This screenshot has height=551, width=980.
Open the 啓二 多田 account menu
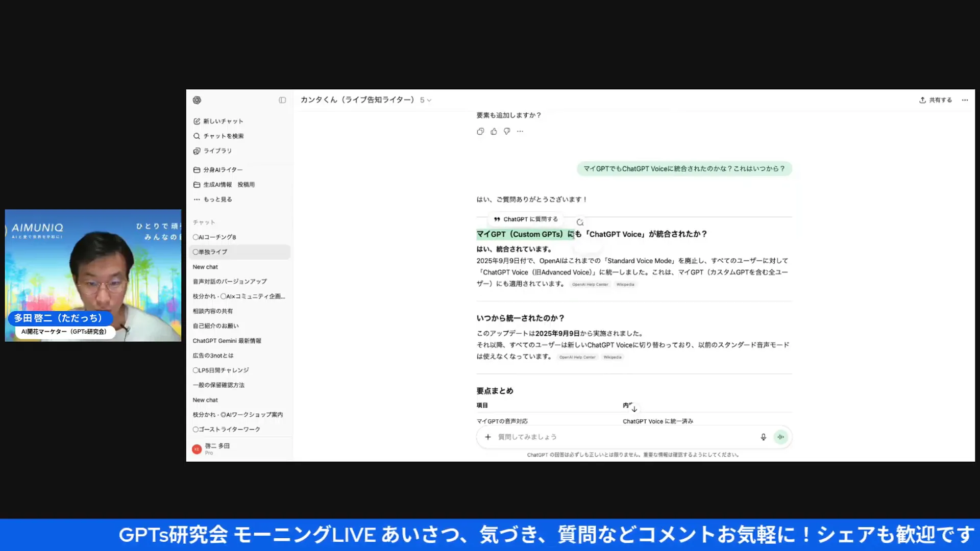point(240,449)
